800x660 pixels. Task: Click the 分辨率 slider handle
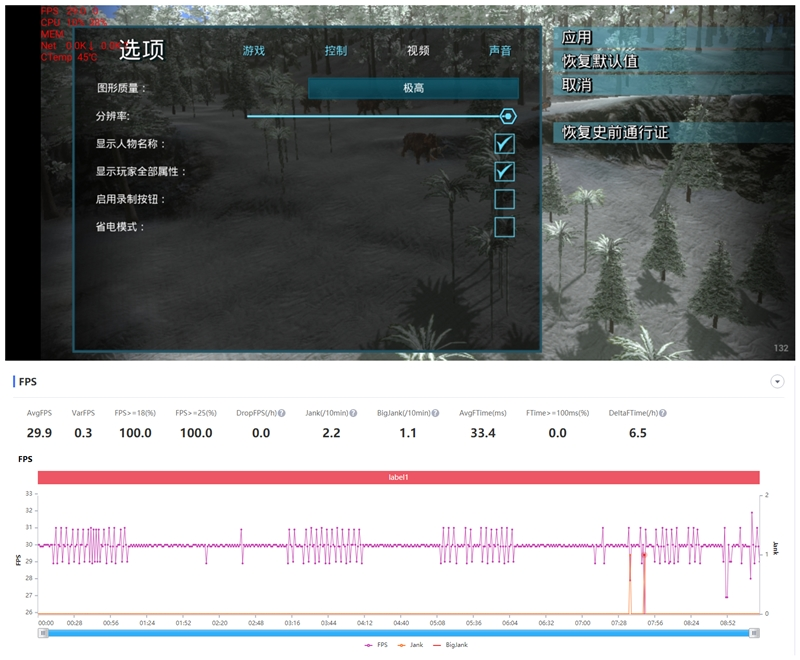pyautogui.click(x=508, y=116)
